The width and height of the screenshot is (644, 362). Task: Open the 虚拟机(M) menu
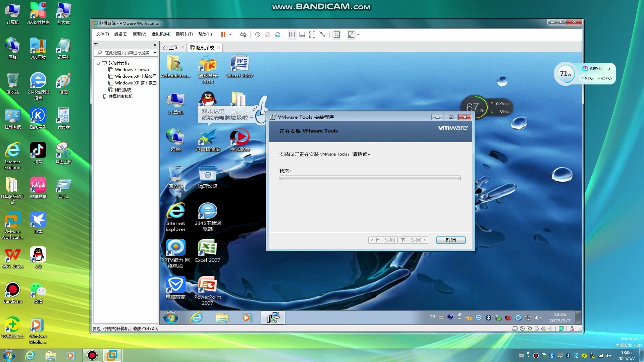click(161, 34)
